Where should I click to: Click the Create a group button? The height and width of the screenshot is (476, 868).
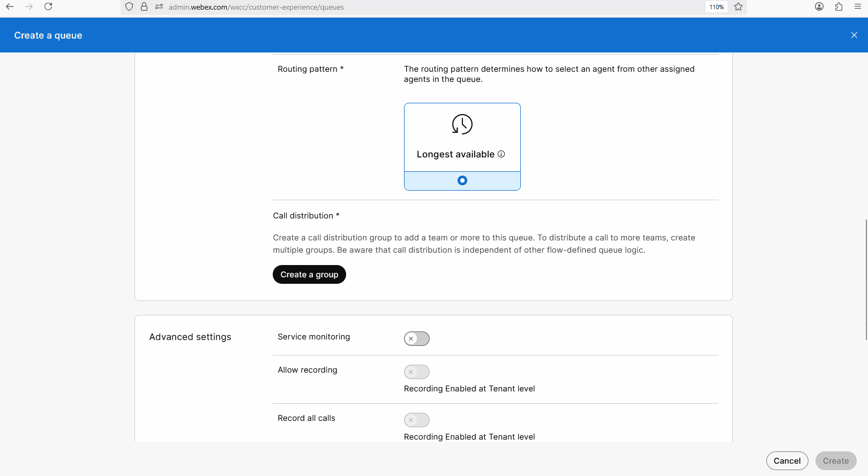coord(309,275)
